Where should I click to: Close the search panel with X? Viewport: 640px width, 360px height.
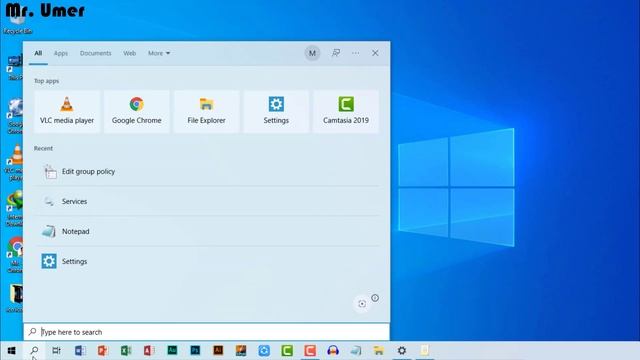[x=375, y=53]
